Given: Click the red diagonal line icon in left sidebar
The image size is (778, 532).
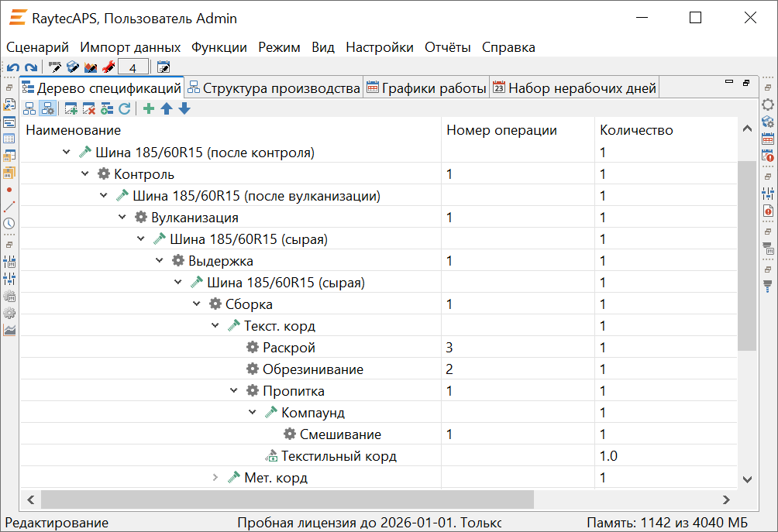Looking at the screenshot, I should (9, 206).
